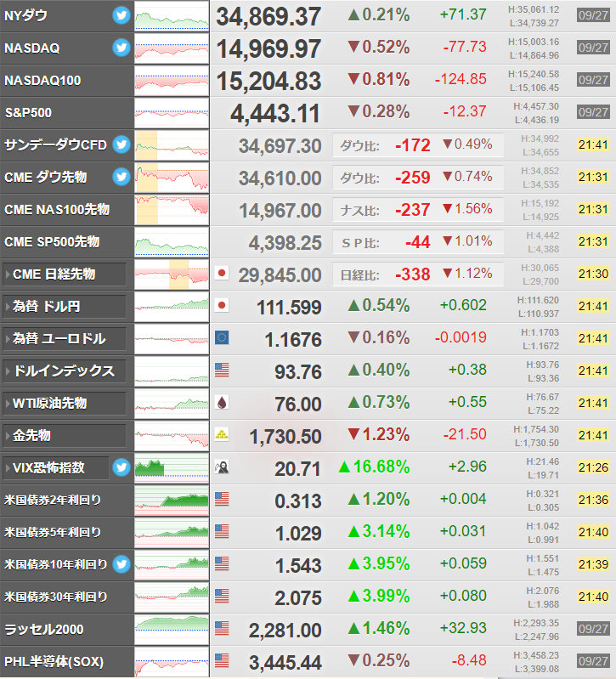
Task: Expand the VIX恐怖指数 item
Action: pos(56,467)
